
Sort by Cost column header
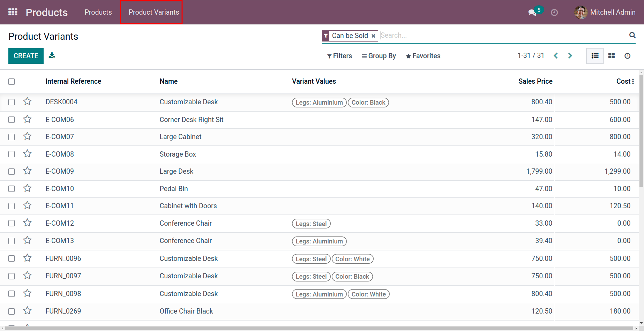pyautogui.click(x=623, y=81)
